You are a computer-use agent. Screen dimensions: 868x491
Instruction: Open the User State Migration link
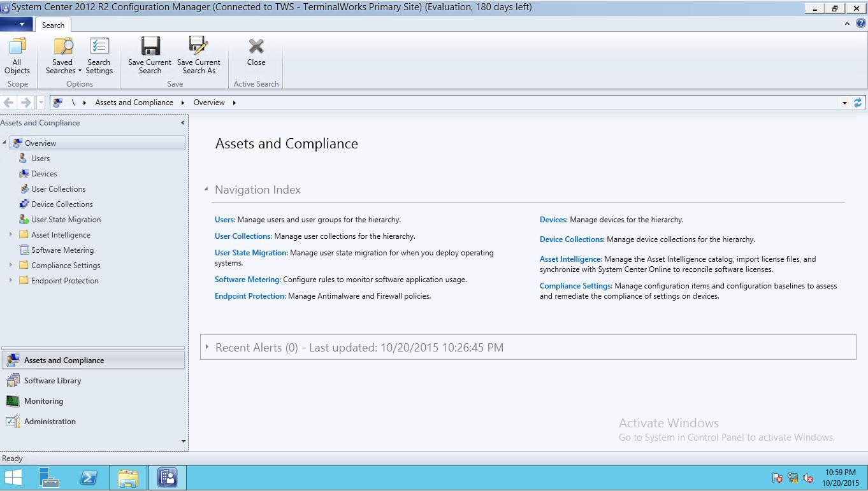tap(251, 253)
